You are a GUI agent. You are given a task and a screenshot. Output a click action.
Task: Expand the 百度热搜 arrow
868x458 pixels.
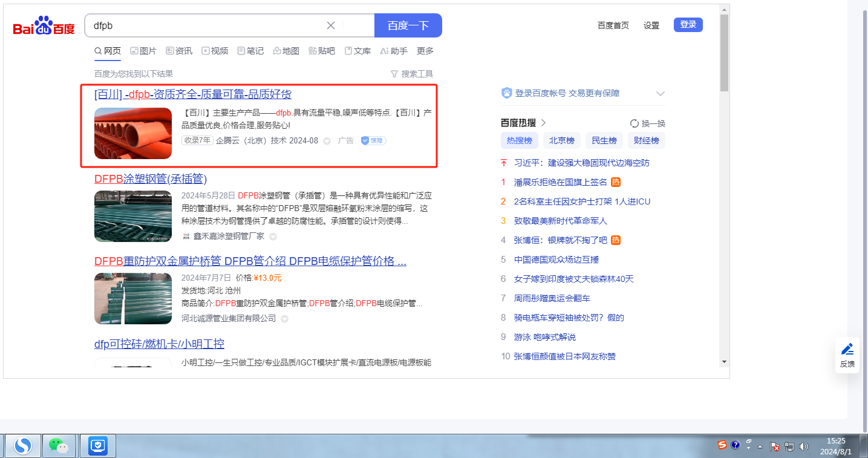tap(543, 123)
